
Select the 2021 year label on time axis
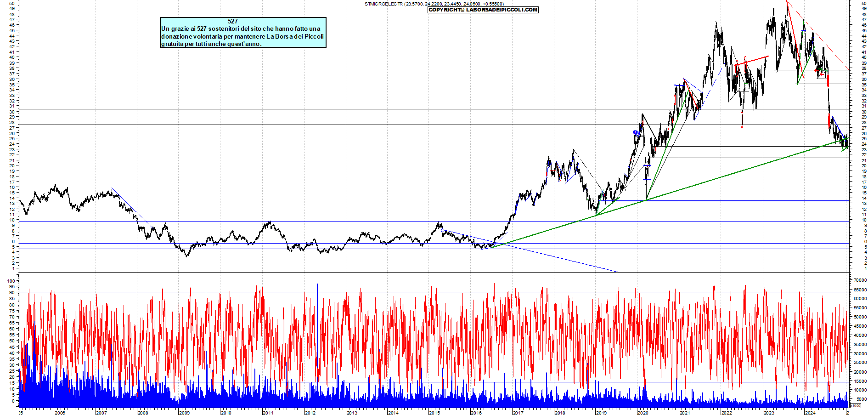tap(685, 412)
